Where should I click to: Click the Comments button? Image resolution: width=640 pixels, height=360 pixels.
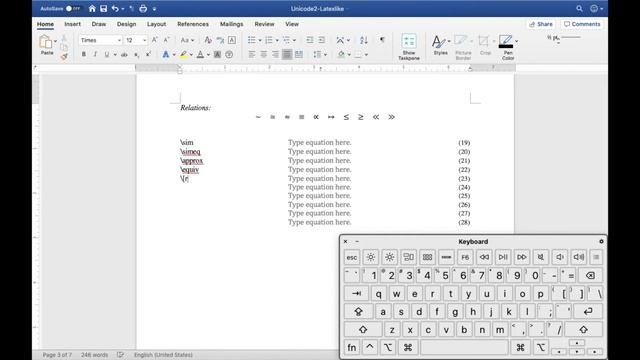582,24
